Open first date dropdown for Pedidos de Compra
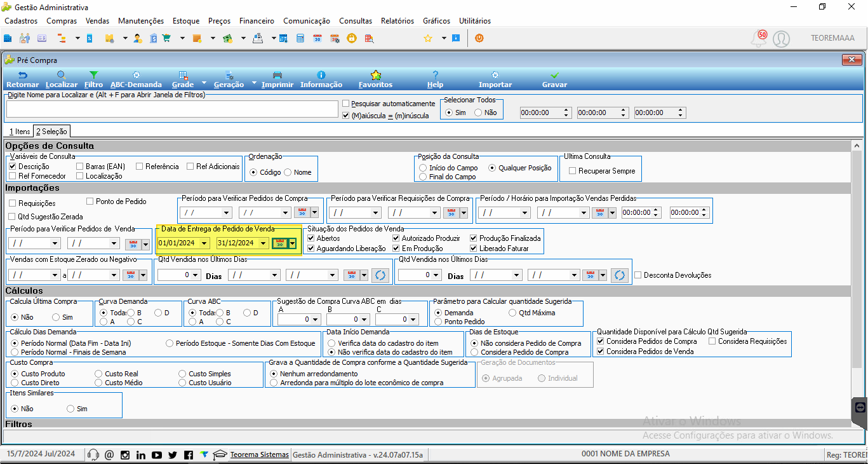The height and width of the screenshot is (464, 868). coord(226,213)
